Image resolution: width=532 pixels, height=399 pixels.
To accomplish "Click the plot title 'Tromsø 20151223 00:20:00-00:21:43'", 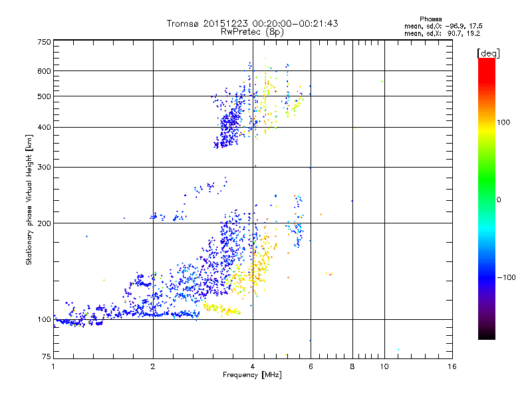I will (x=252, y=23).
